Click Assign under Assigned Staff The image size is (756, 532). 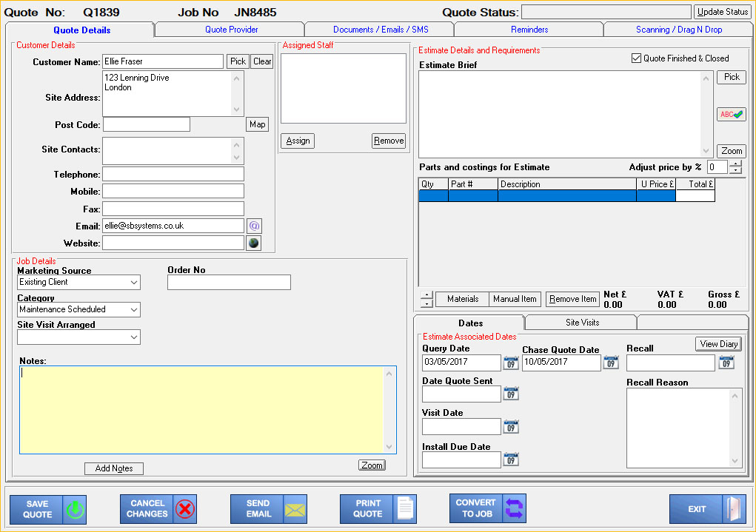tap(298, 141)
